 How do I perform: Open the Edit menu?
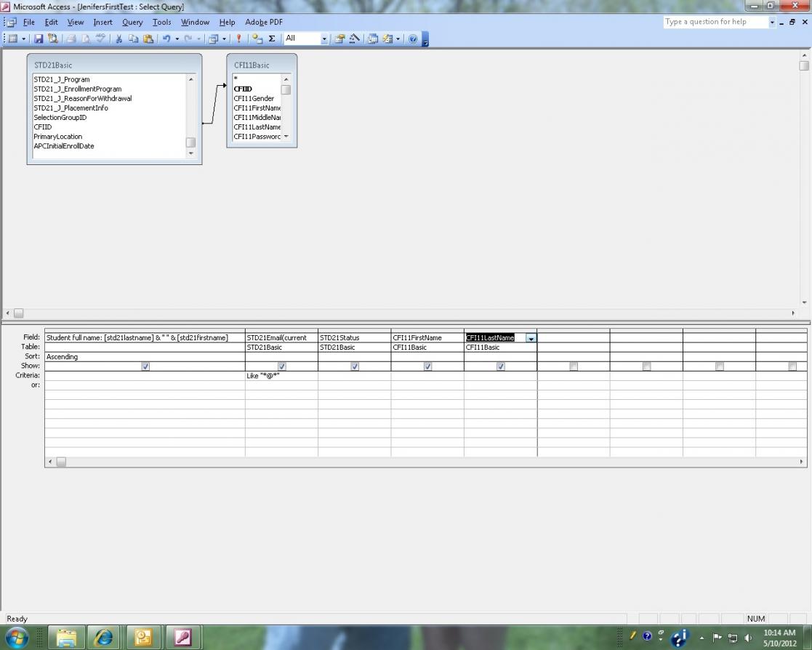coord(52,23)
